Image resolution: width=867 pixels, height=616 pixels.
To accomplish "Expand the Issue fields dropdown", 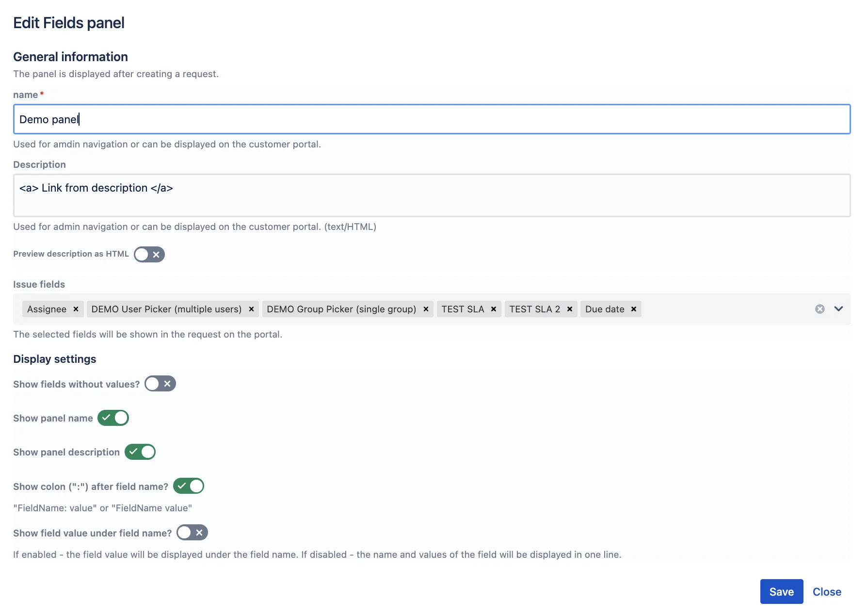I will 839,309.
